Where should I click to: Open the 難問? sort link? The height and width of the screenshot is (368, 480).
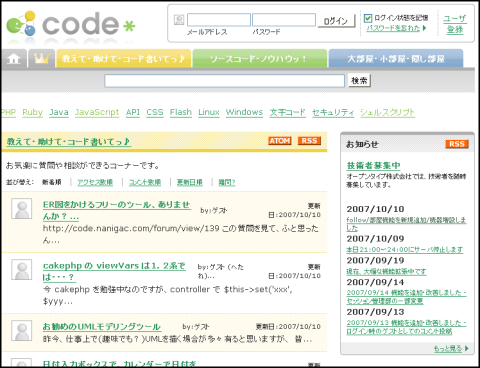click(x=227, y=182)
